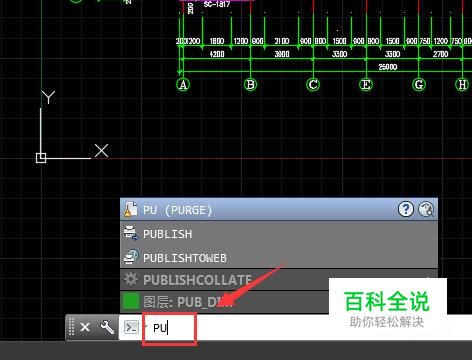Choose PUBLISHTOWEB from the suggestion list
Image resolution: width=472 pixels, height=360 pixels.
[279, 257]
